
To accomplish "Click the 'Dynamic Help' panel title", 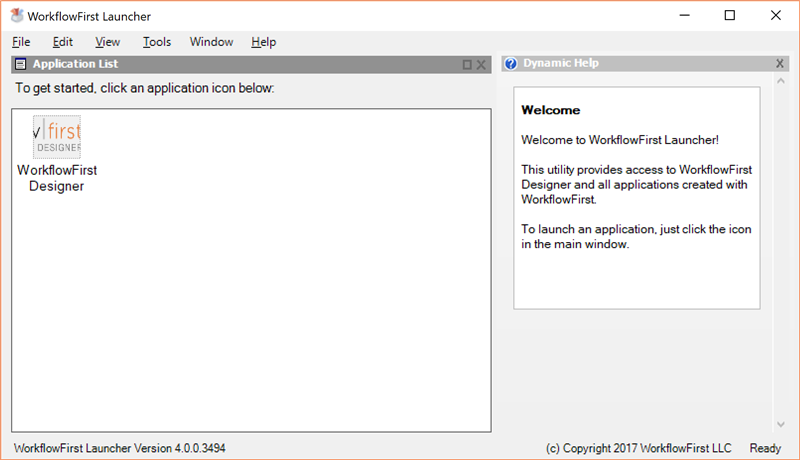I will click(561, 63).
